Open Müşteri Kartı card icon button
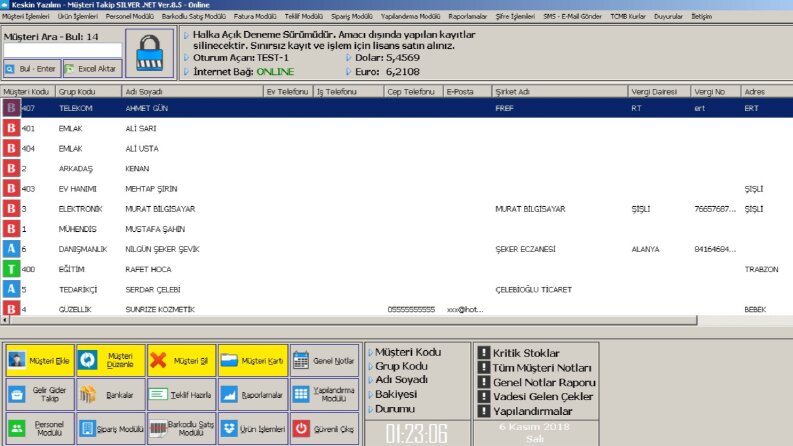The width and height of the screenshot is (793, 446). click(253, 361)
